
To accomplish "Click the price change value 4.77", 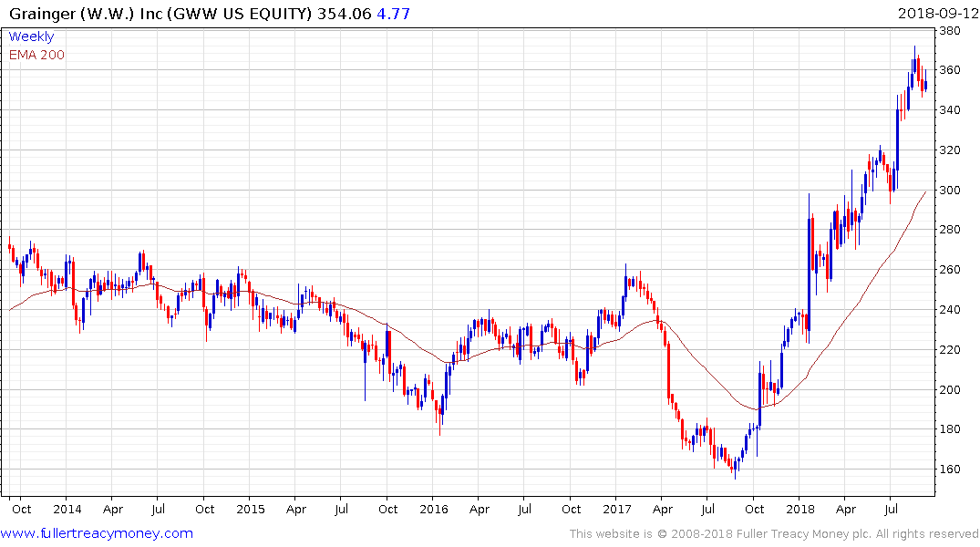I will tap(393, 14).
